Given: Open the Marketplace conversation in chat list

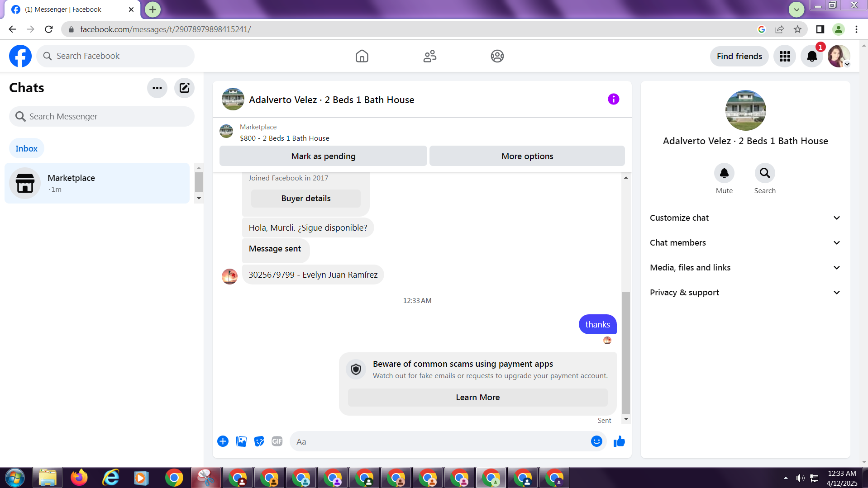Looking at the screenshot, I should pyautogui.click(x=97, y=183).
